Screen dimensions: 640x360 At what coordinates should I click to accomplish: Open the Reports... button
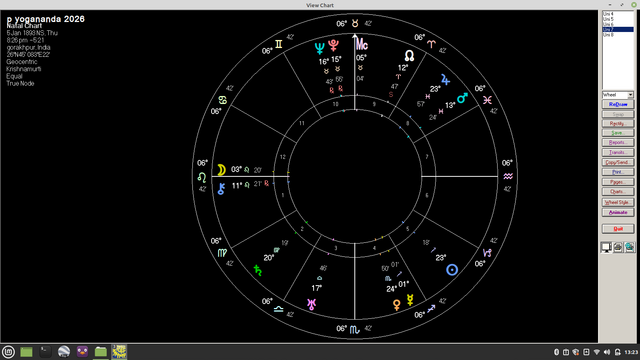(x=618, y=143)
